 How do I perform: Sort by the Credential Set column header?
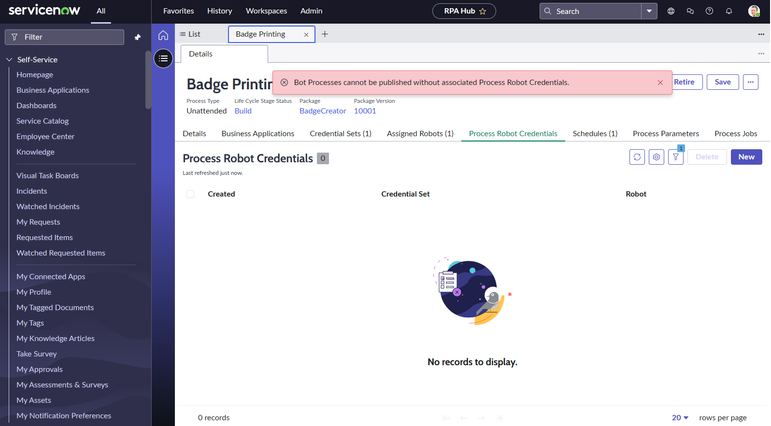pyautogui.click(x=405, y=194)
